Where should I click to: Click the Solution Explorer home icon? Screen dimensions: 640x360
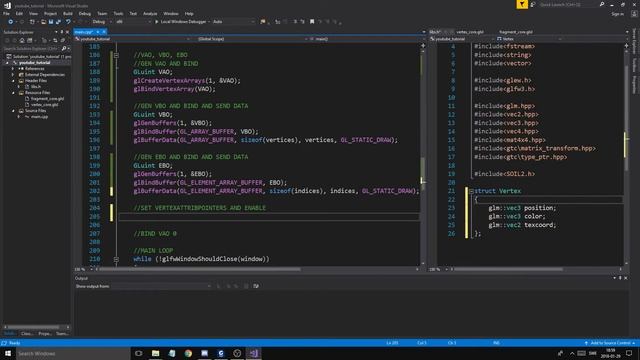click(22, 40)
